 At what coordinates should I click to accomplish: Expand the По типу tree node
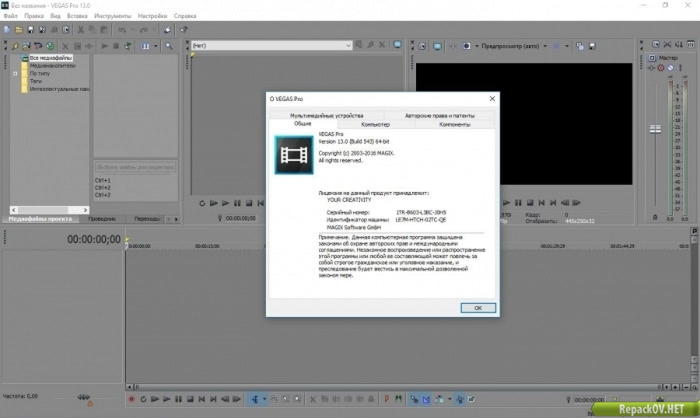[15, 73]
